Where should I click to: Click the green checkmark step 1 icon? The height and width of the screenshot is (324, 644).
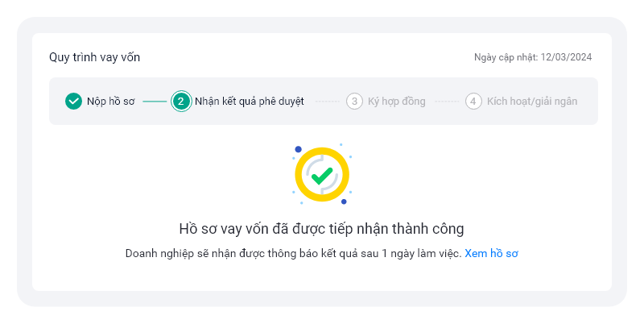tap(73, 102)
